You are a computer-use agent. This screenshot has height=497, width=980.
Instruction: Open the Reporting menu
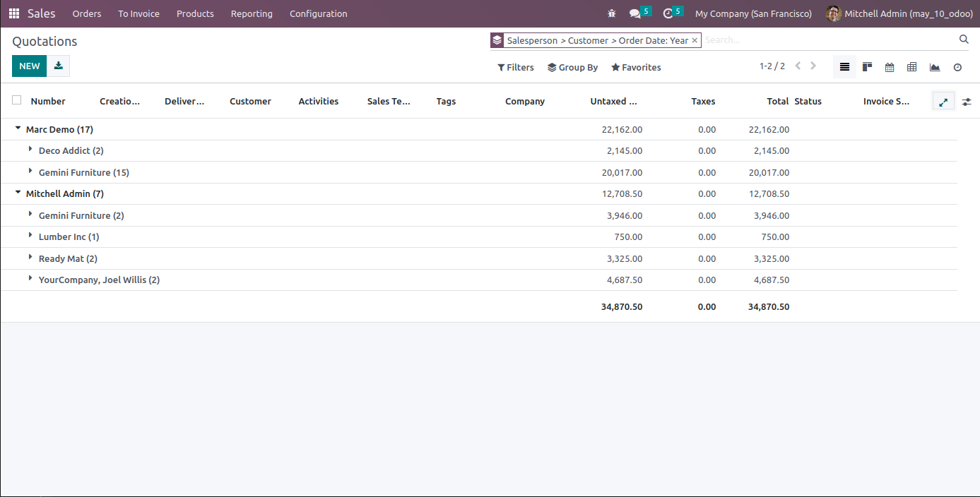pyautogui.click(x=252, y=13)
